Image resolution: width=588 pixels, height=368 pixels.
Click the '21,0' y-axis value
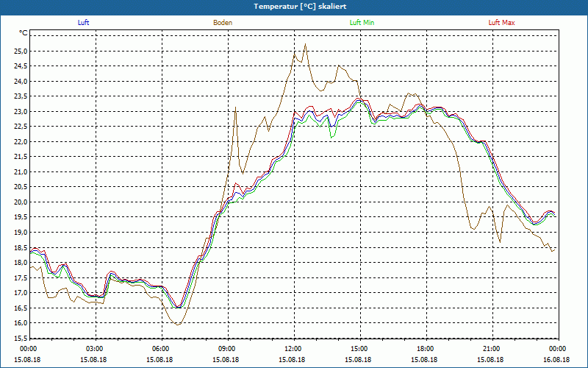[21, 172]
